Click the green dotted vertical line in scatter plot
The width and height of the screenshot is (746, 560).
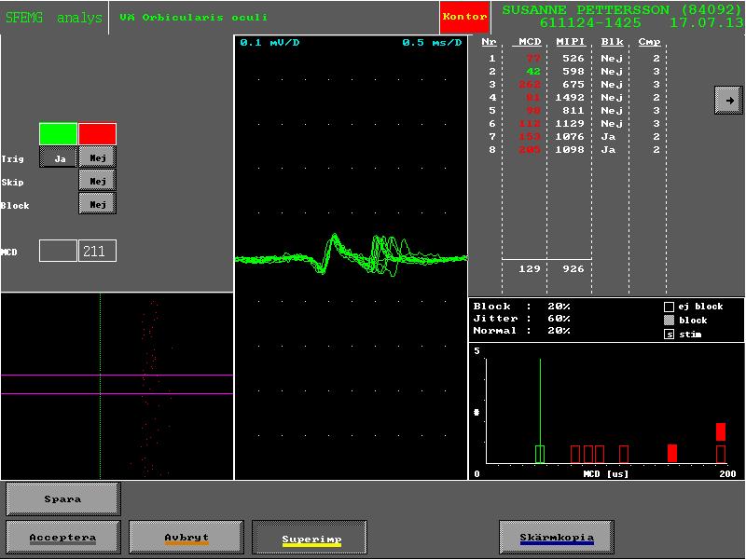pos(101,386)
